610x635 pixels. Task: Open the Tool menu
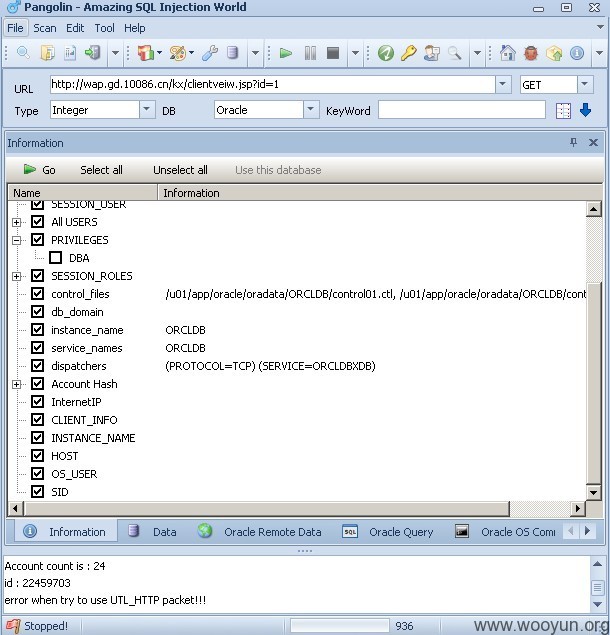click(105, 28)
